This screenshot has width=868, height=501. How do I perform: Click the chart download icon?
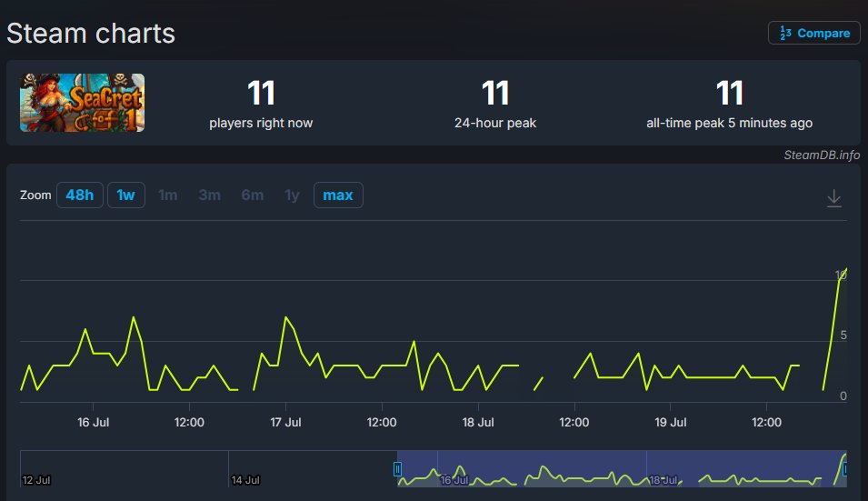coord(833,197)
